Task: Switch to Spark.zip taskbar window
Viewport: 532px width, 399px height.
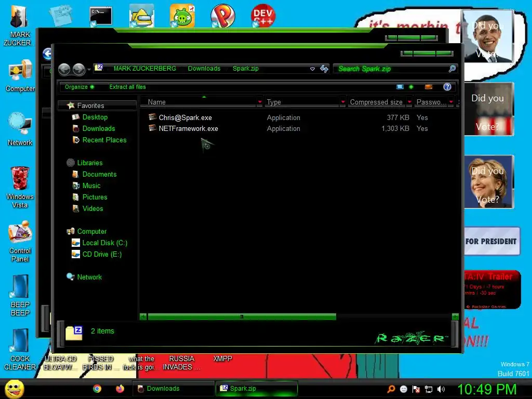Action: (257, 389)
